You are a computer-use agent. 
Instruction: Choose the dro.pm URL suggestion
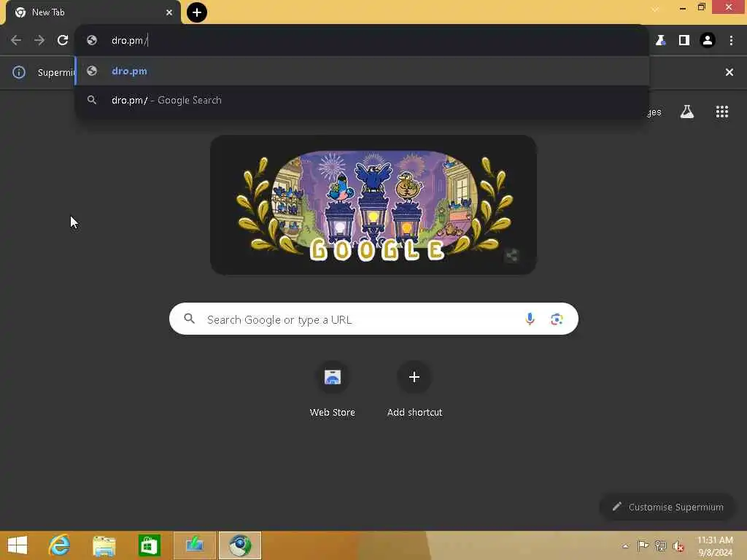tap(362, 71)
